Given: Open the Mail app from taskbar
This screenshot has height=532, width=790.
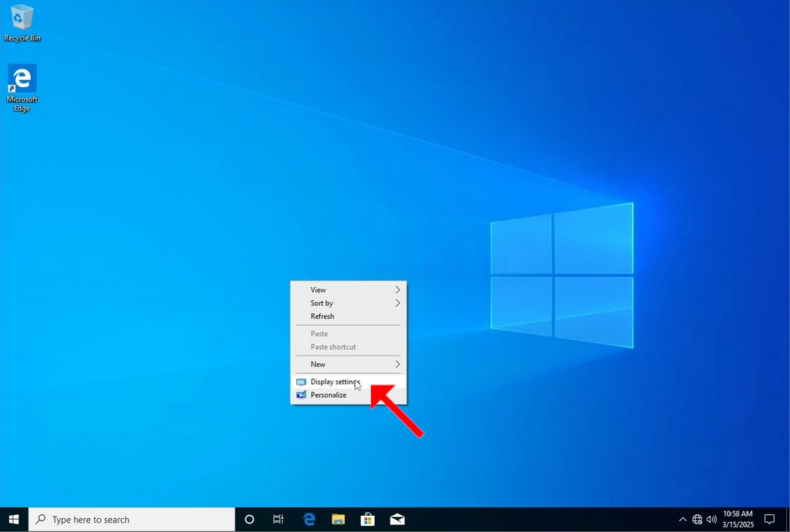Looking at the screenshot, I should pyautogui.click(x=397, y=520).
